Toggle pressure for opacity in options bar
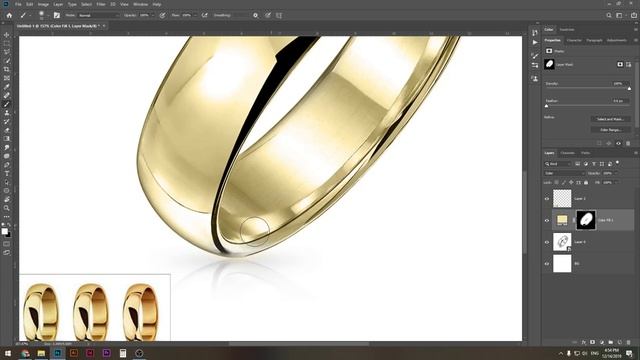The width and height of the screenshot is (640, 360). (162, 16)
